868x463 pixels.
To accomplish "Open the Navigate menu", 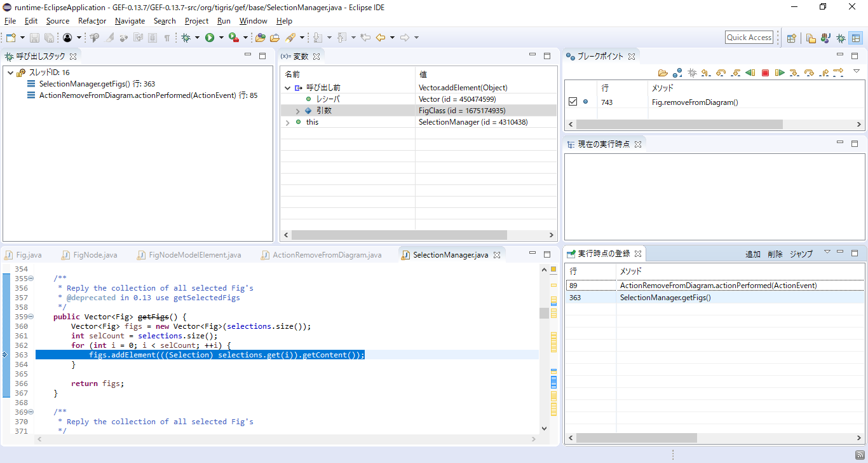I will [130, 21].
